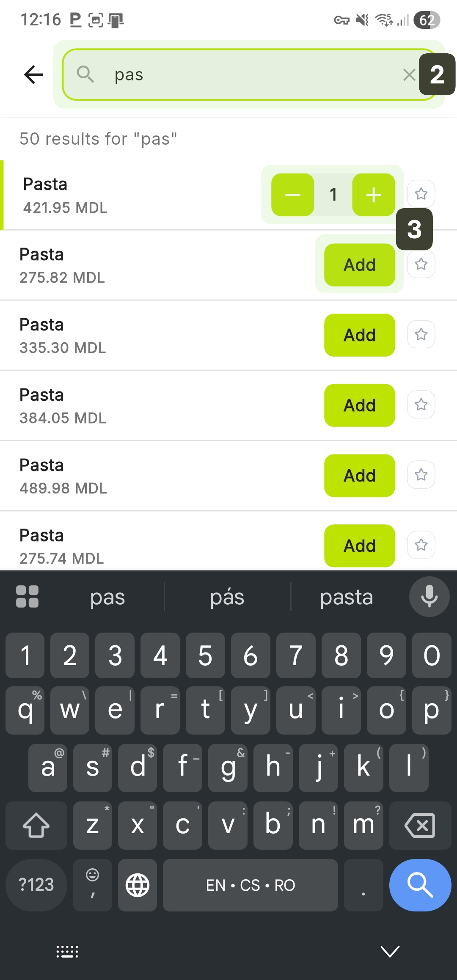
Task: Add Pasta 275.82 MDL to cart
Action: click(359, 265)
